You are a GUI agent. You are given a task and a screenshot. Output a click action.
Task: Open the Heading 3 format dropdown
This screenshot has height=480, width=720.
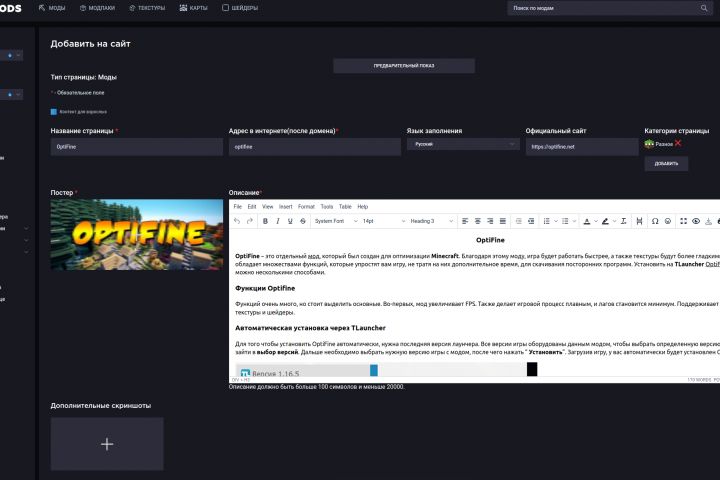[431, 221]
